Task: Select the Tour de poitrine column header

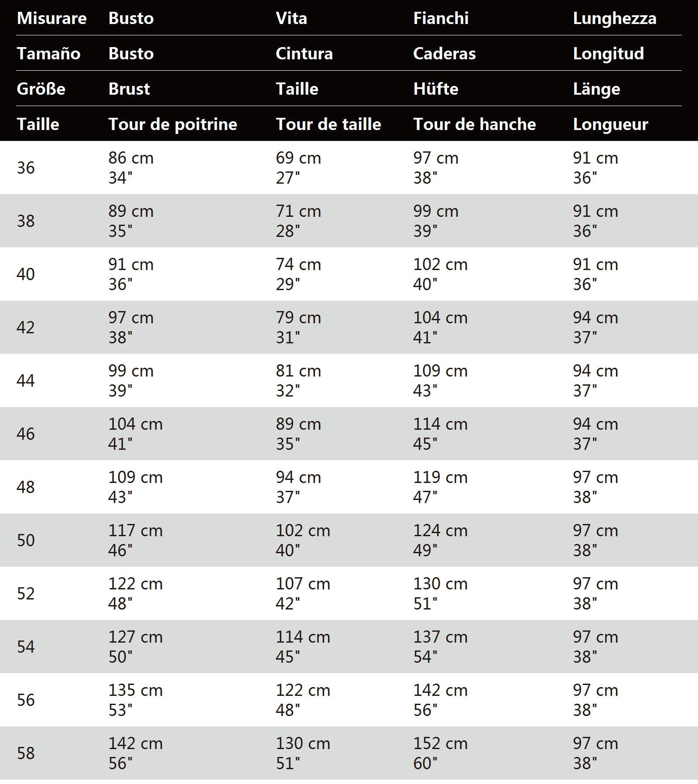Action: (173, 124)
